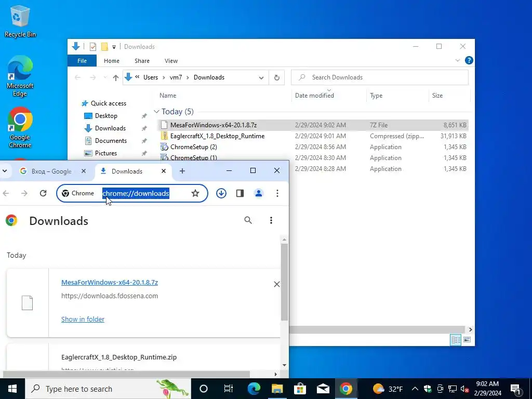
Task: Reload the Chrome downloads page
Action: coord(43,193)
